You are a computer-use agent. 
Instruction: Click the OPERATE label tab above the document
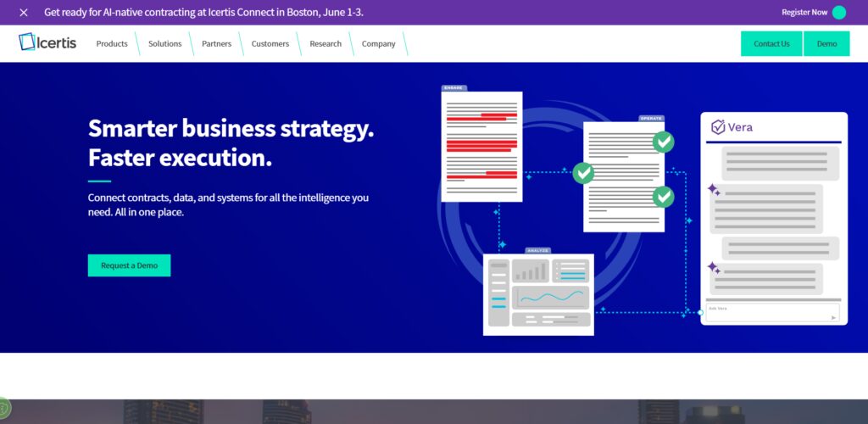[x=651, y=119]
